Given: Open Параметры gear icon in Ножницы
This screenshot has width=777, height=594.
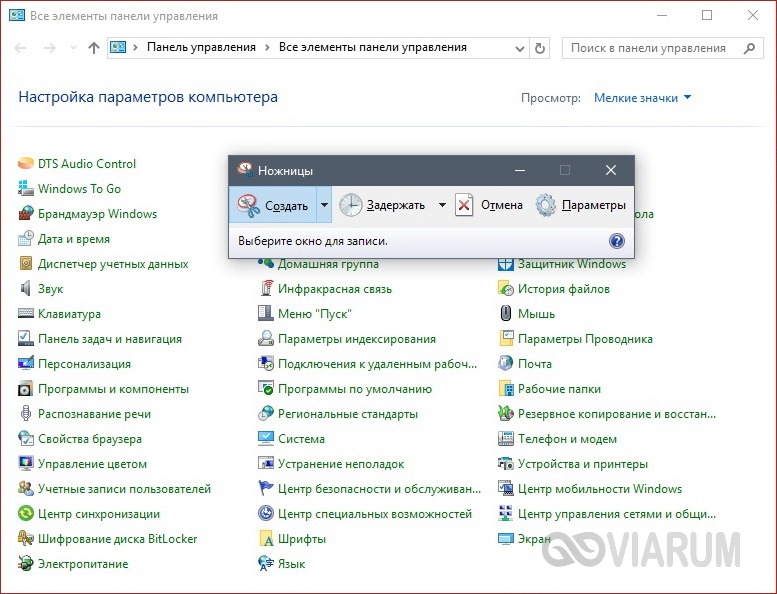Looking at the screenshot, I should (x=546, y=205).
